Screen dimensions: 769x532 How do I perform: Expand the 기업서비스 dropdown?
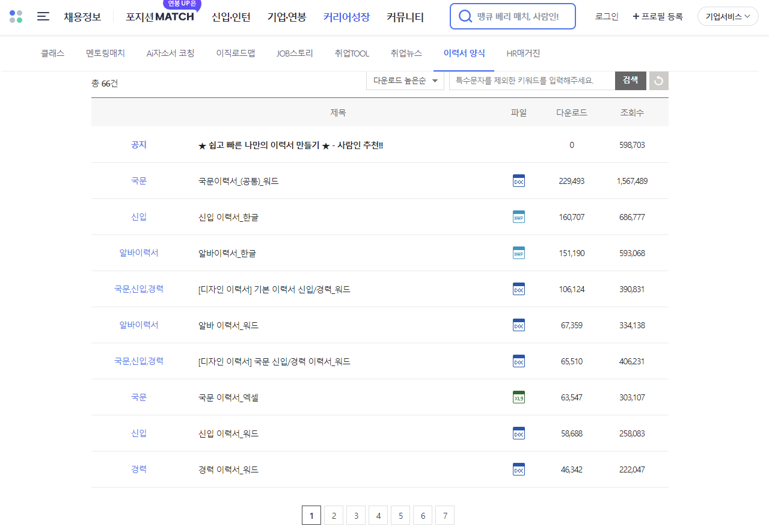point(727,16)
